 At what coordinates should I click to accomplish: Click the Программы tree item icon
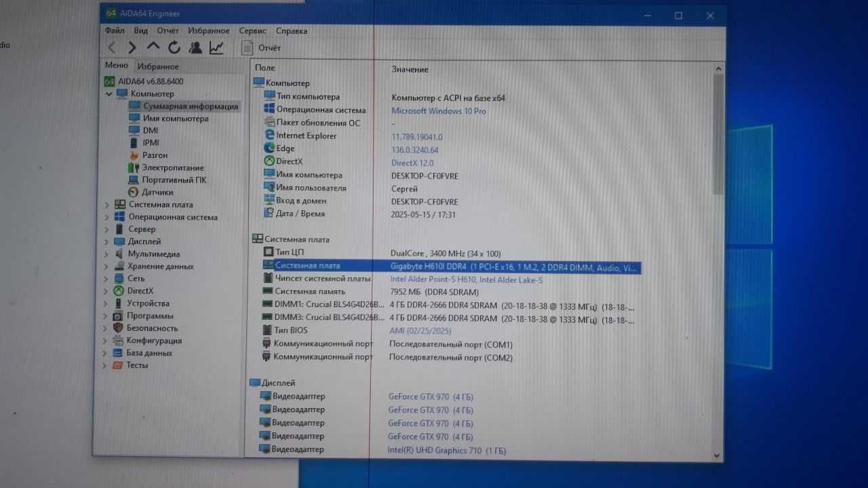pyautogui.click(x=118, y=316)
